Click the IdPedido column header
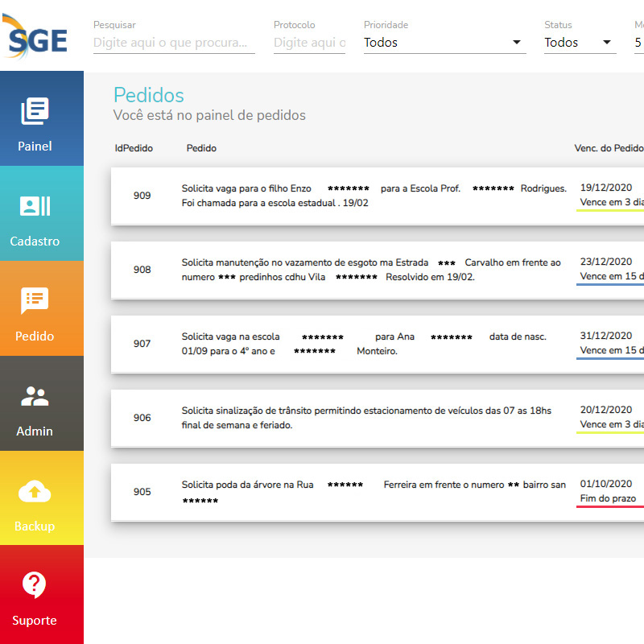The image size is (644, 644). [x=134, y=148]
